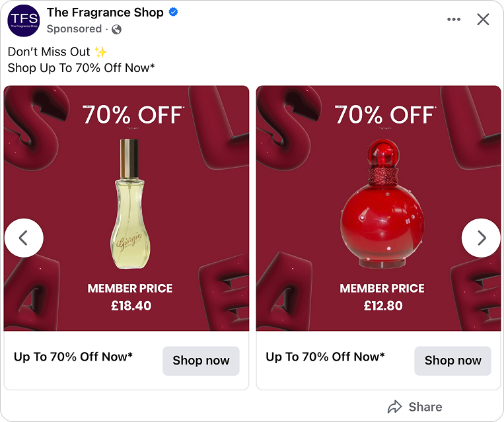Image resolution: width=504 pixels, height=422 pixels.
Task: Open the three-dot post options menu
Action: (x=454, y=20)
